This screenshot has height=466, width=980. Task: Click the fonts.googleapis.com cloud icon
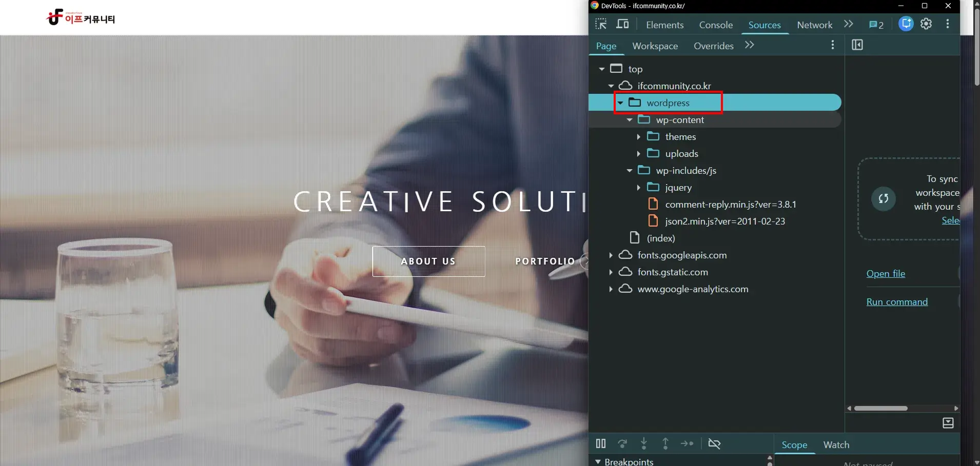point(625,254)
